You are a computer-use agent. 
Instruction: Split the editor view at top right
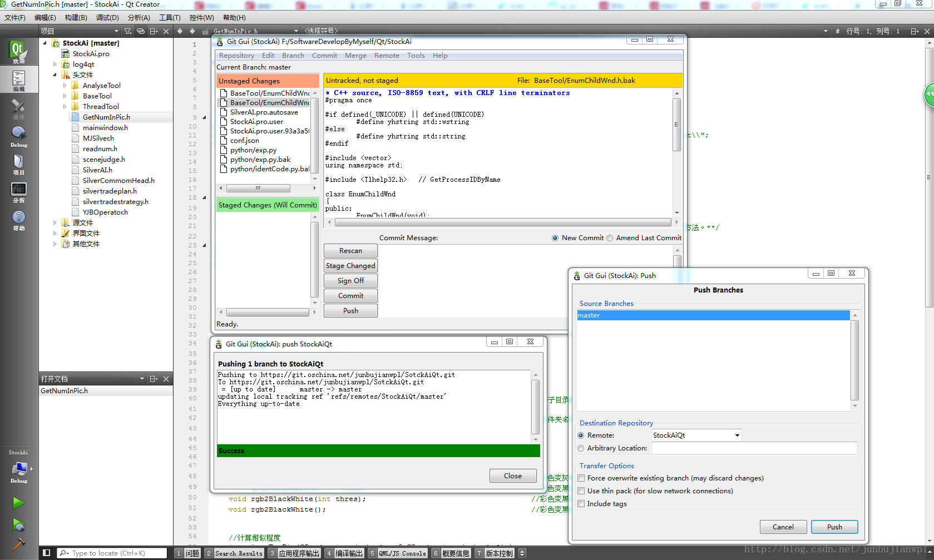click(915, 31)
